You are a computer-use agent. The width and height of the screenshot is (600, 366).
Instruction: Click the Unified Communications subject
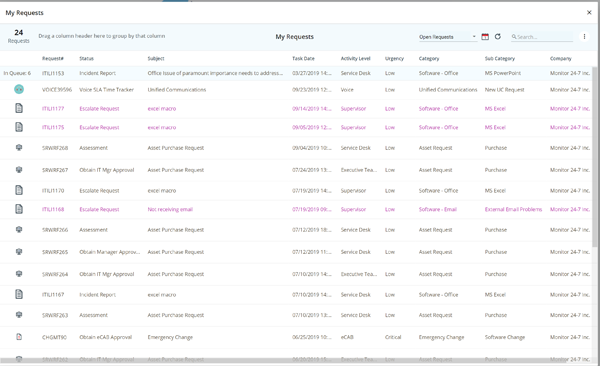[x=177, y=90]
